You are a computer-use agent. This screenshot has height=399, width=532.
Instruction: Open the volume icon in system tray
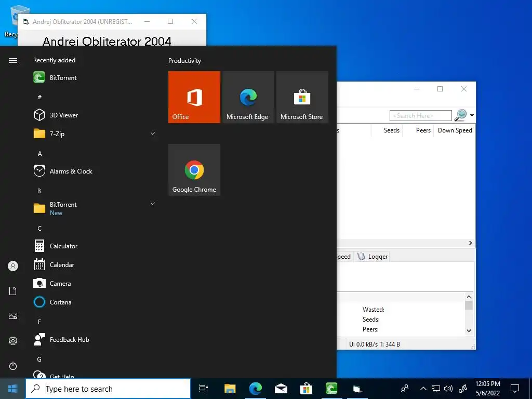(448, 389)
